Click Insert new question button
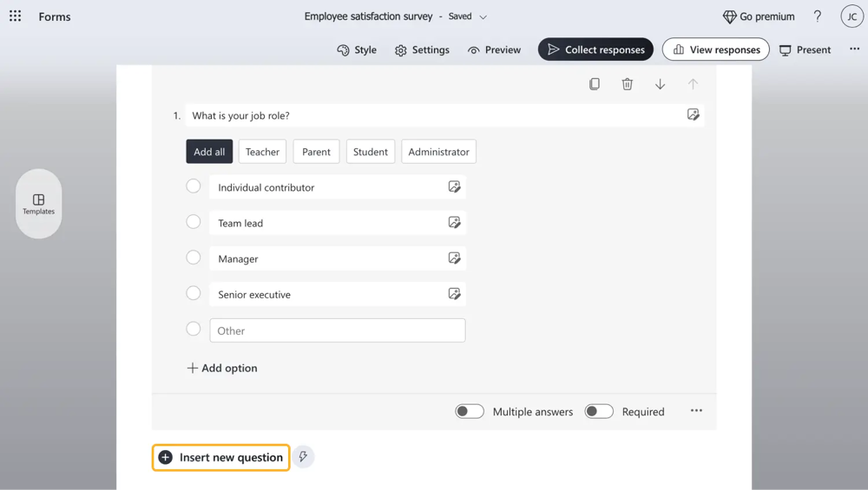The height and width of the screenshot is (490, 868). (x=221, y=457)
